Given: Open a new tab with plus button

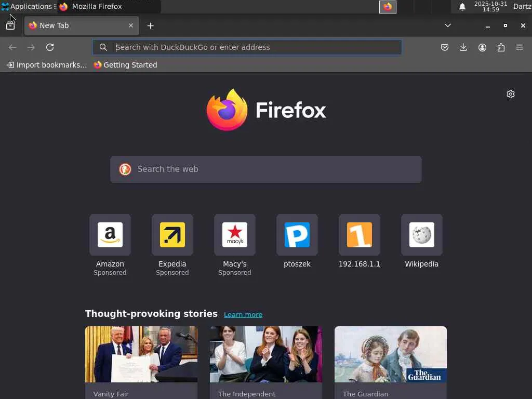Looking at the screenshot, I should tap(150, 26).
